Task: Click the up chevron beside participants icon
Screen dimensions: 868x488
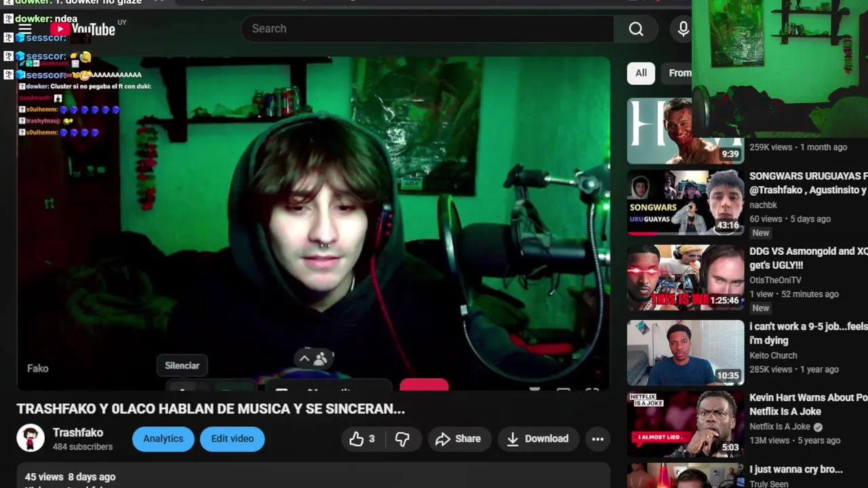Action: [x=304, y=359]
